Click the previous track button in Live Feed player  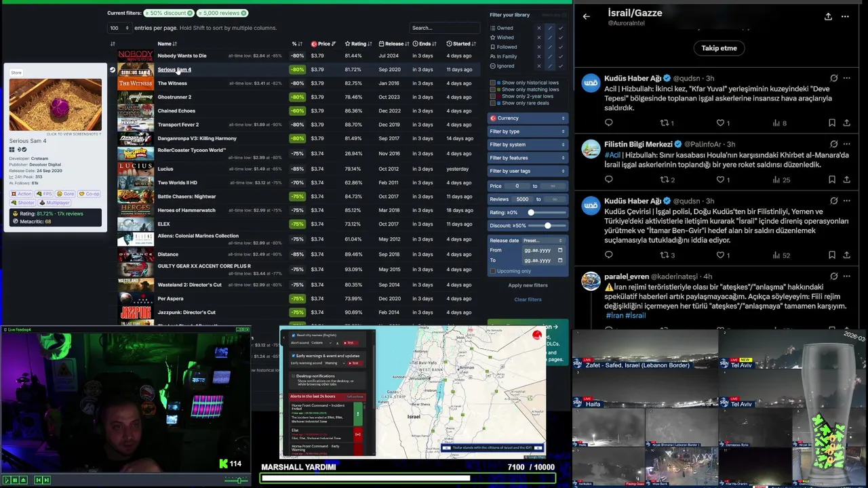coord(38,480)
